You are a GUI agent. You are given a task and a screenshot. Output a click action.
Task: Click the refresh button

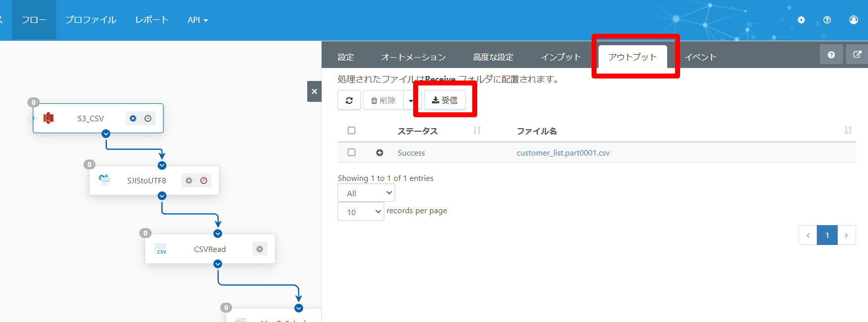pos(349,100)
